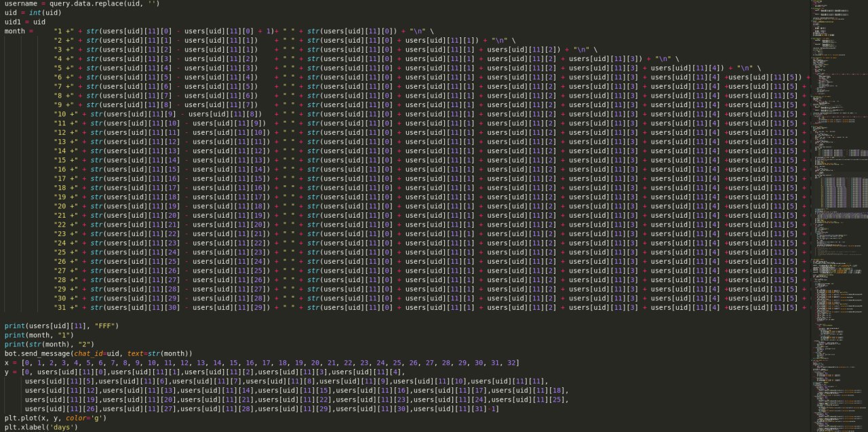Click the line plt.xlabel('days')
The image size is (868, 432).
click(42, 427)
